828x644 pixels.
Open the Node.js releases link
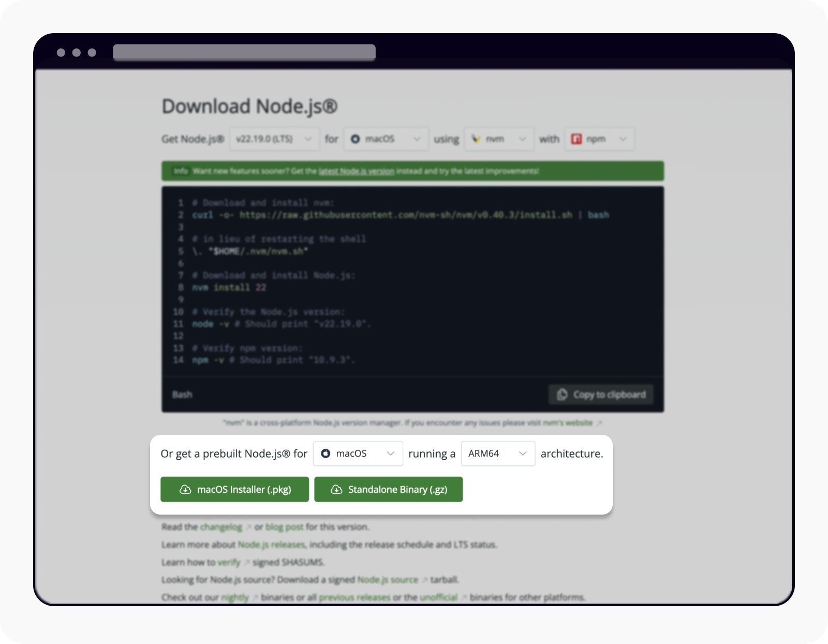(x=271, y=545)
